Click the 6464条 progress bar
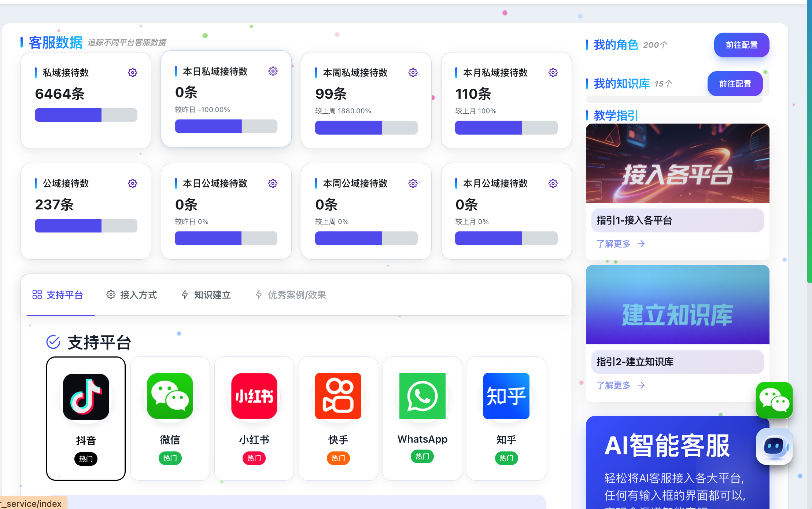 click(x=86, y=115)
